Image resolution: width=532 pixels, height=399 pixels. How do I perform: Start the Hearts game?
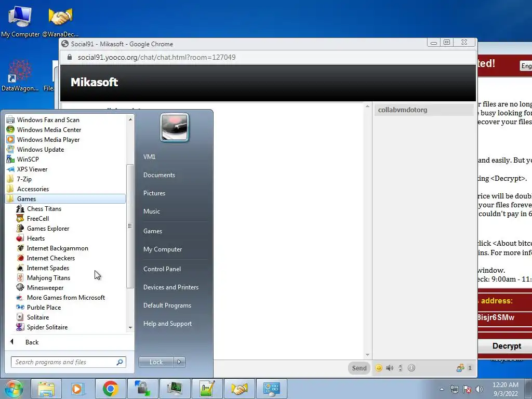(36, 238)
